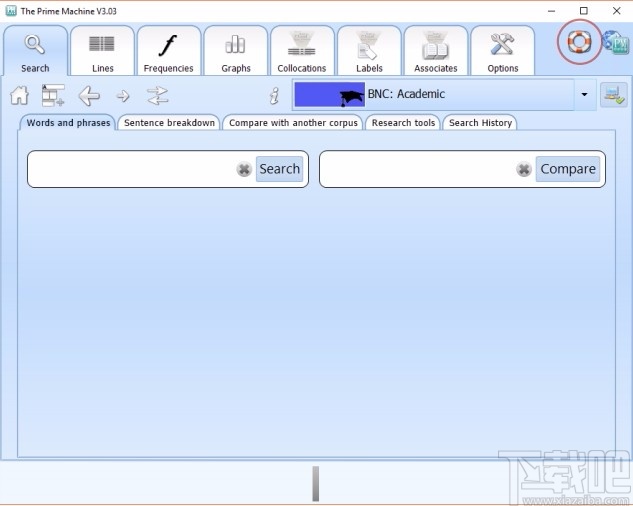Click the large back arrow icon
The image size is (633, 506).
click(89, 96)
